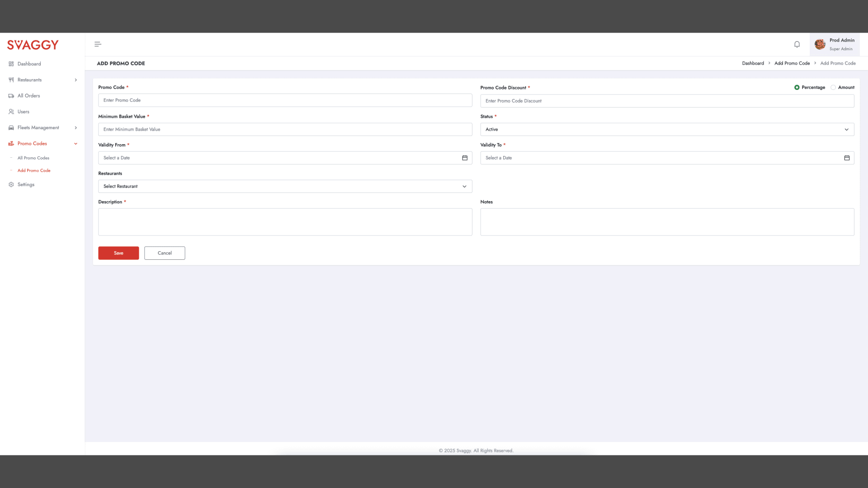Click the Save button

[118, 253]
